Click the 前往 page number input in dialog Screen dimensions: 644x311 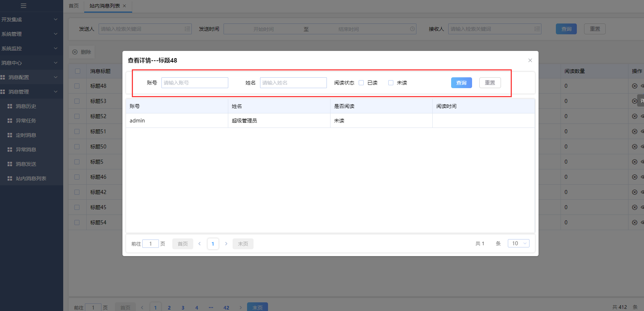pyautogui.click(x=151, y=243)
